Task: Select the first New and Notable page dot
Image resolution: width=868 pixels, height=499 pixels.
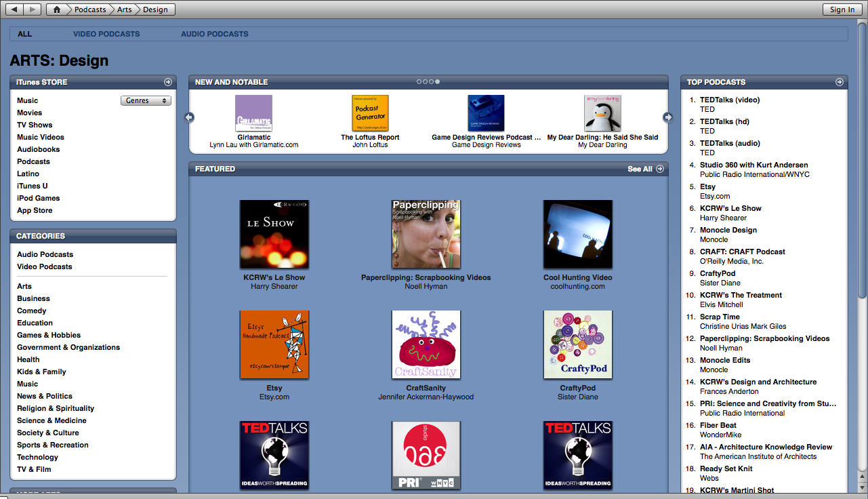Action: [419, 82]
